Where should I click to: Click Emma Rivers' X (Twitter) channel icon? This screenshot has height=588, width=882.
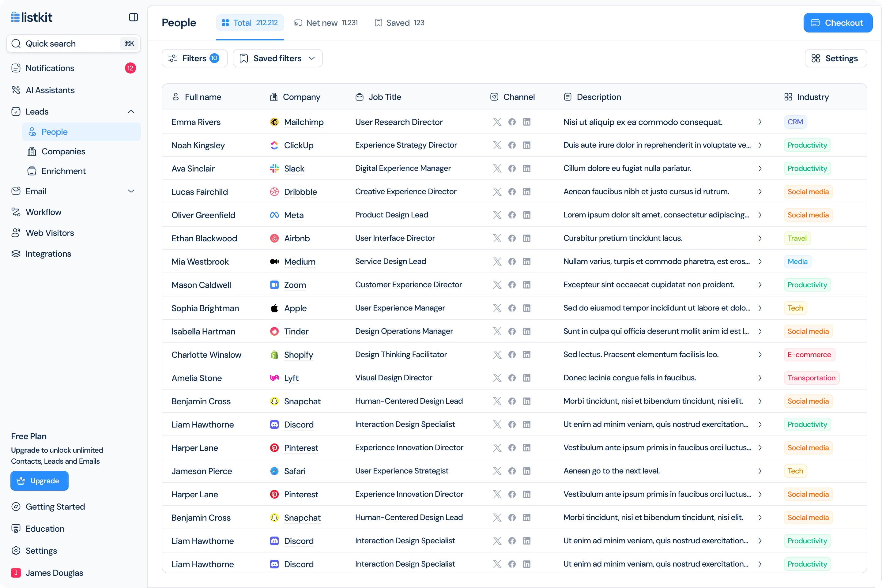(x=497, y=122)
